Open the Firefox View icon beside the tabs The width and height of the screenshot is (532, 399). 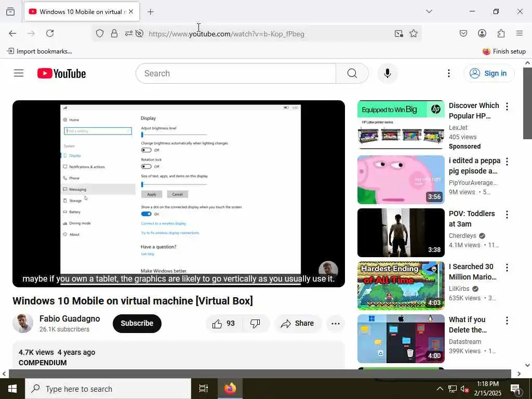tap(10, 11)
